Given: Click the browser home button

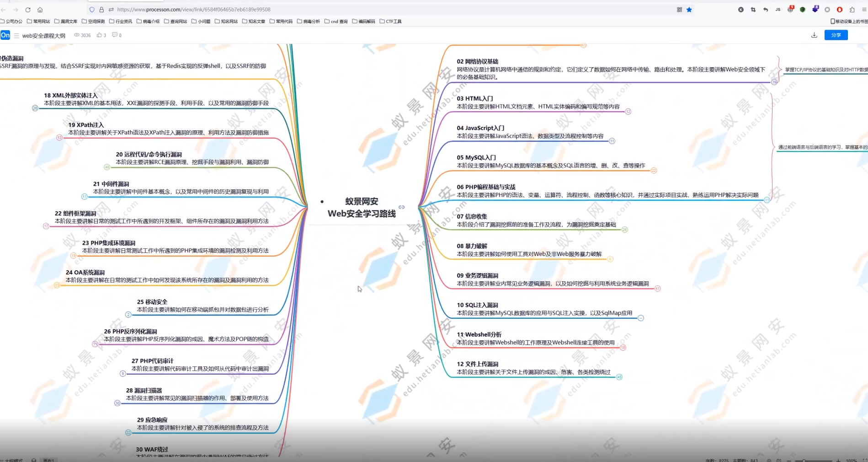Looking at the screenshot, I should (40, 10).
